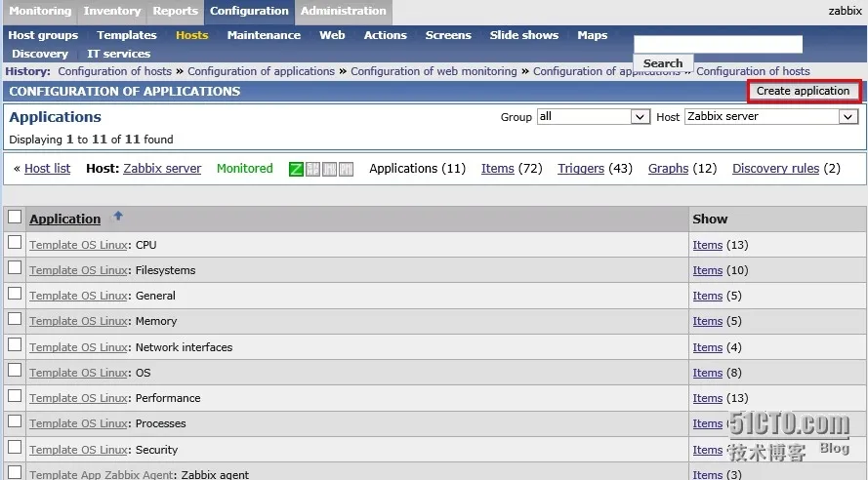Open the IT services submenu item
This screenshot has width=868, height=480.
click(118, 54)
